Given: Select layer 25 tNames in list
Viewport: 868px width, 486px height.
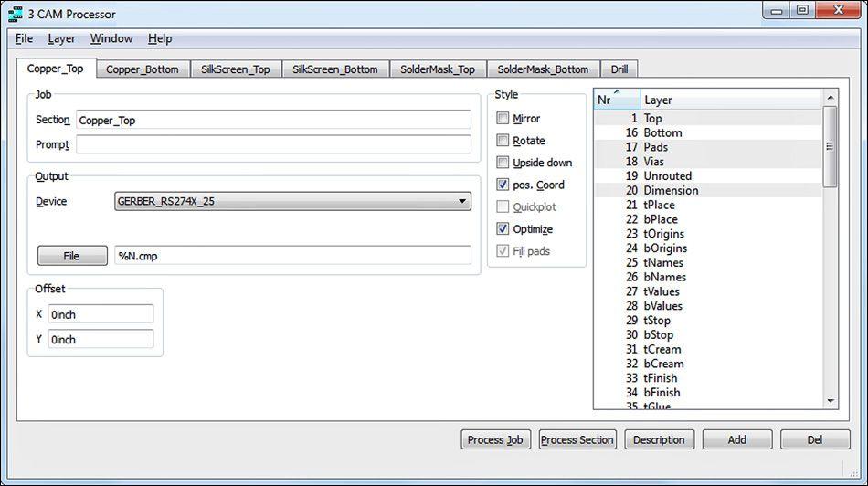Looking at the screenshot, I should tap(709, 262).
